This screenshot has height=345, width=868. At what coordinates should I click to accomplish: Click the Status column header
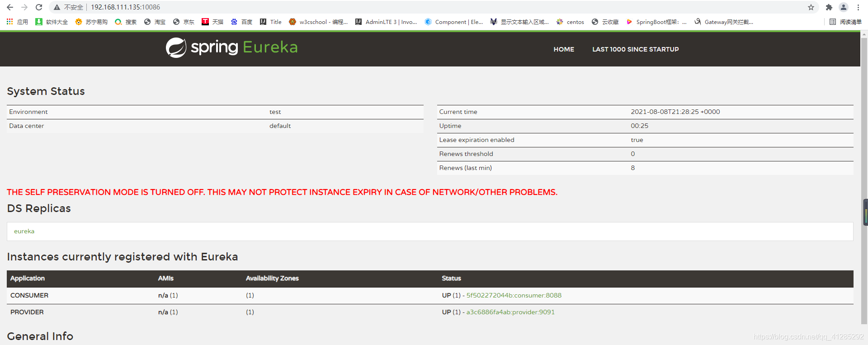coord(451,278)
